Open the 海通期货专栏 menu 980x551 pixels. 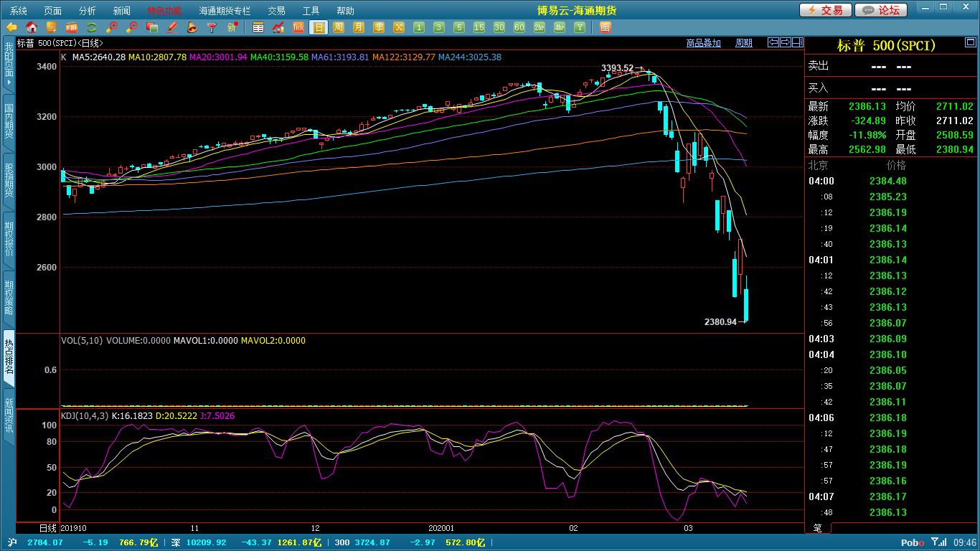225,11
